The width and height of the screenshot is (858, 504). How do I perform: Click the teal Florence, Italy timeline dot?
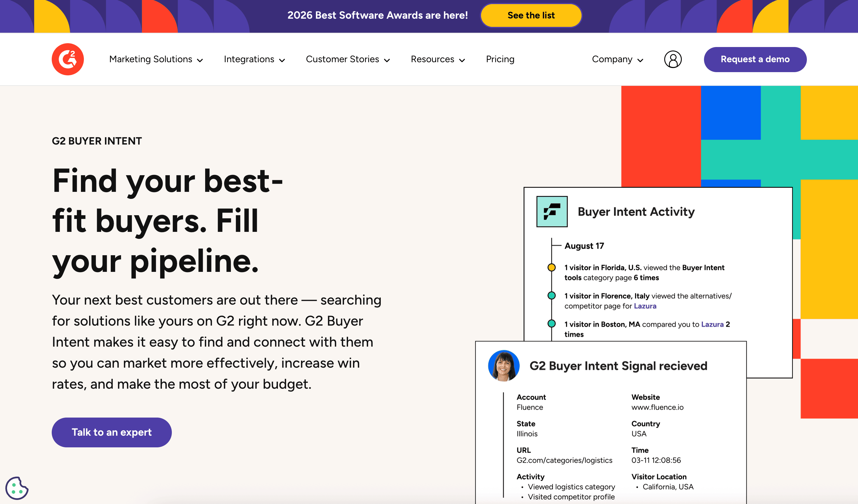point(551,296)
